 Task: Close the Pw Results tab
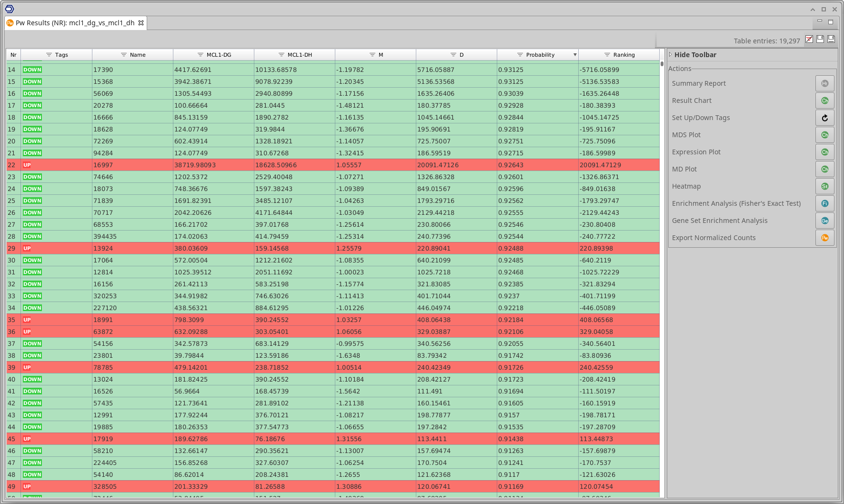coord(141,23)
